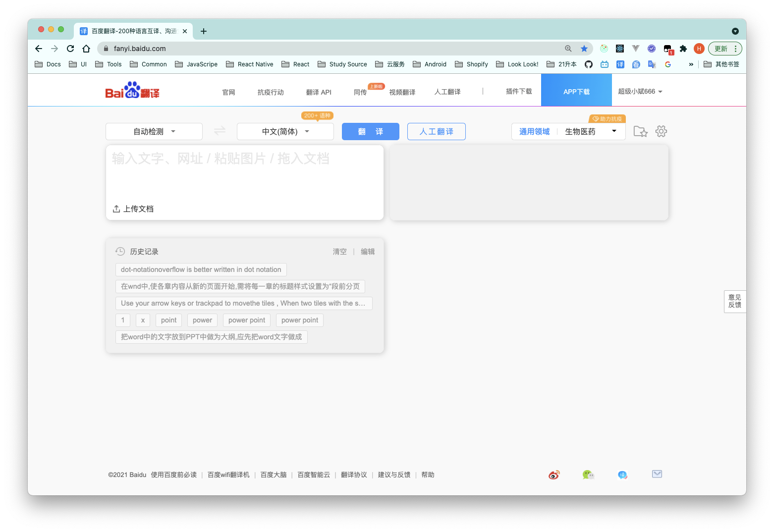Open translation settings gear icon
This screenshot has height=532, width=774.
661,131
